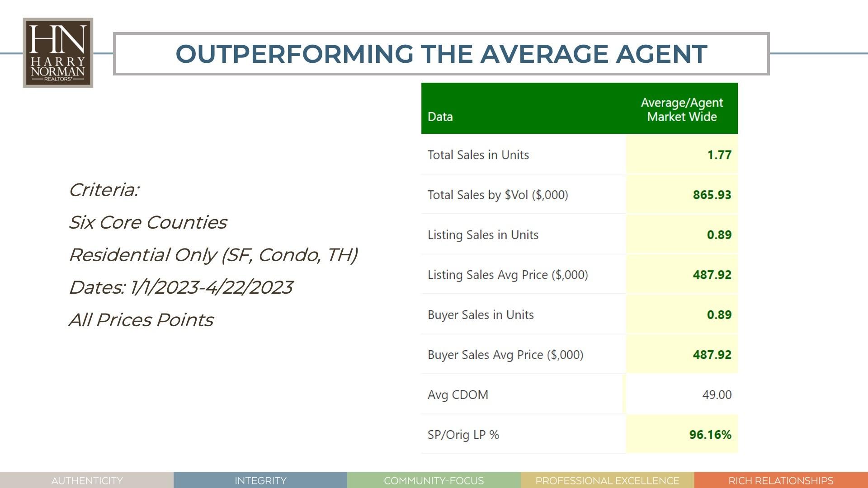Click the Rich Relationships footer segment
The height and width of the screenshot is (488, 868).
click(x=781, y=480)
